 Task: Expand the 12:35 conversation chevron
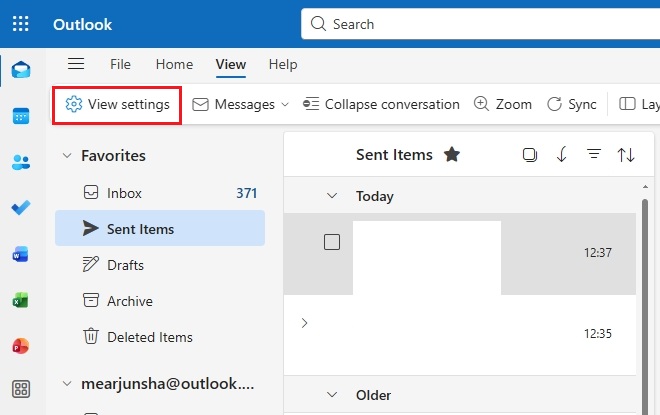(304, 323)
